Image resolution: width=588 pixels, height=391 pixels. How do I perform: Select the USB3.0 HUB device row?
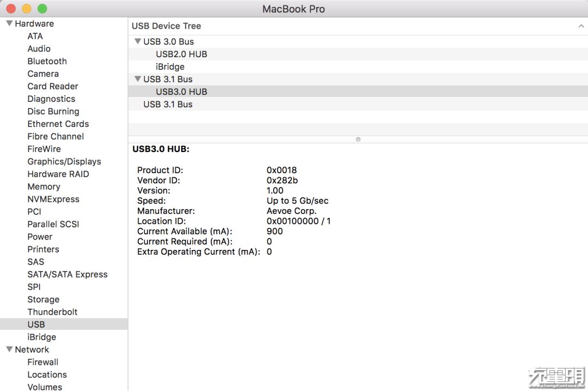[x=358, y=91]
